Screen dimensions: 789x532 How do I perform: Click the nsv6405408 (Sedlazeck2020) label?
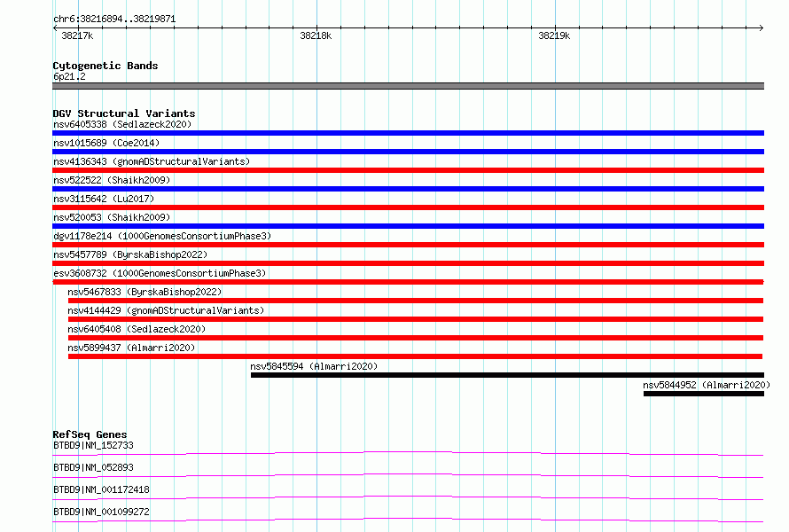pos(137,329)
